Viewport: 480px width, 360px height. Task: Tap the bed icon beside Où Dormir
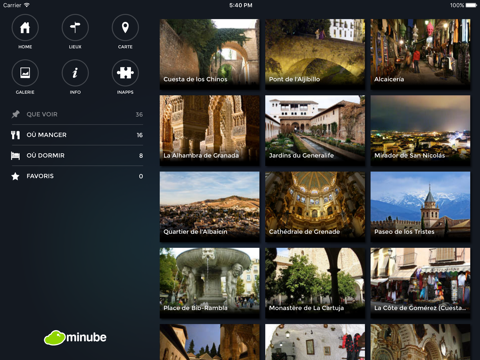point(15,156)
